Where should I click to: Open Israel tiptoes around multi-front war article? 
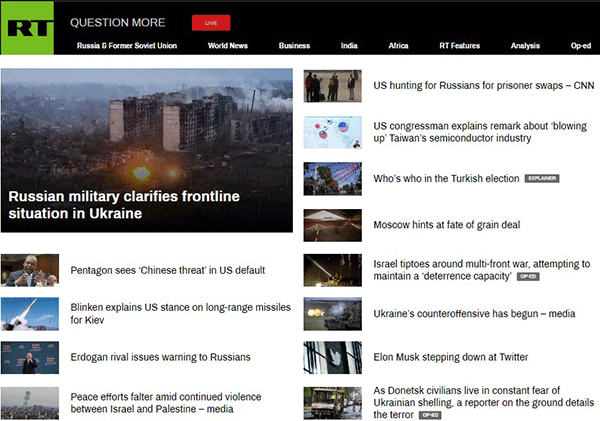click(481, 270)
